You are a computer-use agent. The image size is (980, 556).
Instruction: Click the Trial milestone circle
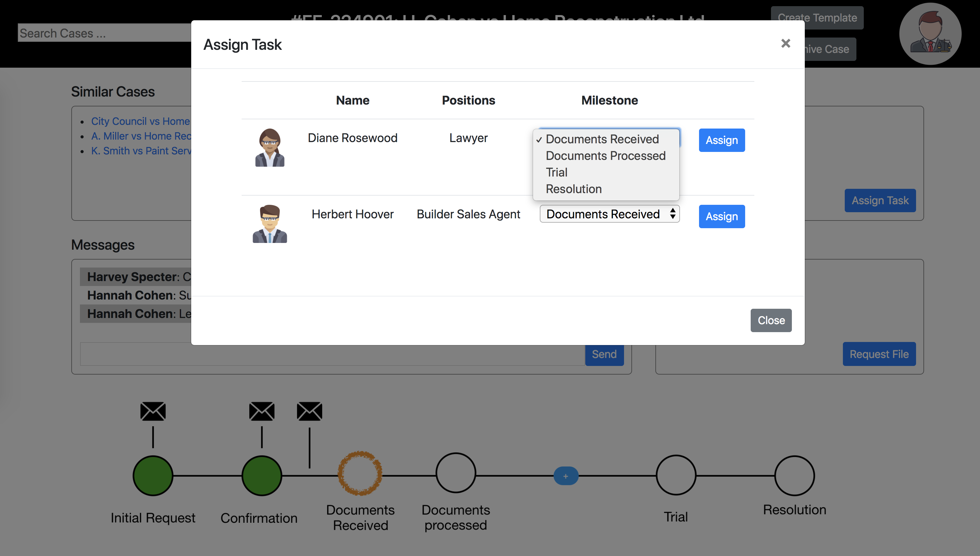pos(675,475)
